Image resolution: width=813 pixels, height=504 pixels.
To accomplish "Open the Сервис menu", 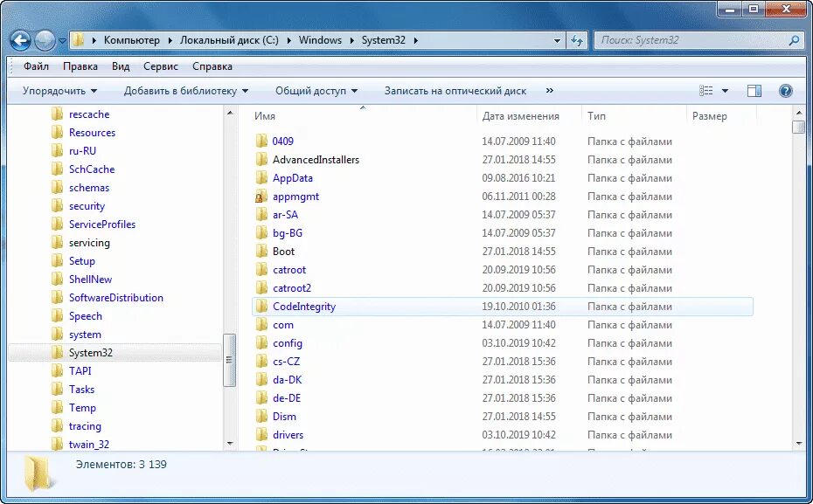I will [161, 66].
